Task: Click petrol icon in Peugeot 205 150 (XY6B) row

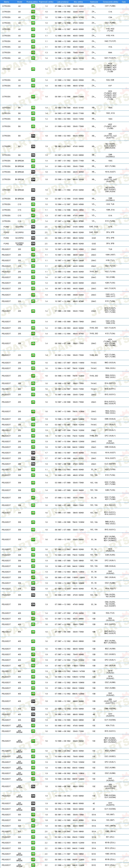Action: coord(33,277)
